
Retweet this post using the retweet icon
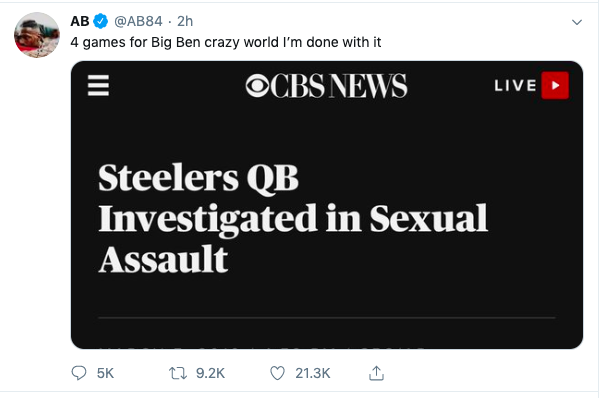pyautogui.click(x=178, y=373)
